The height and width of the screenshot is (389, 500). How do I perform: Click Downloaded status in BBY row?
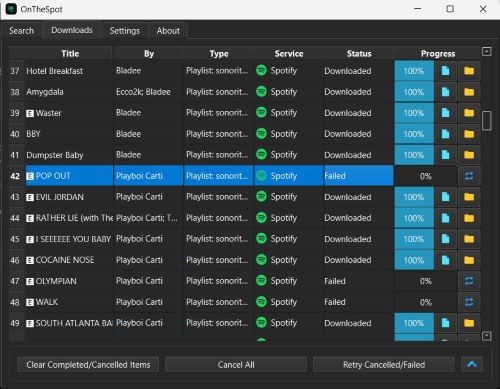tap(359, 134)
